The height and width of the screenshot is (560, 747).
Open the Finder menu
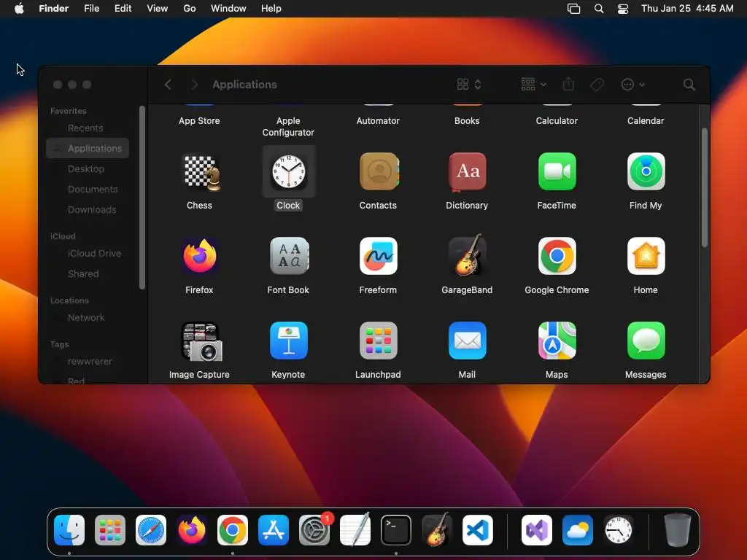pos(54,8)
